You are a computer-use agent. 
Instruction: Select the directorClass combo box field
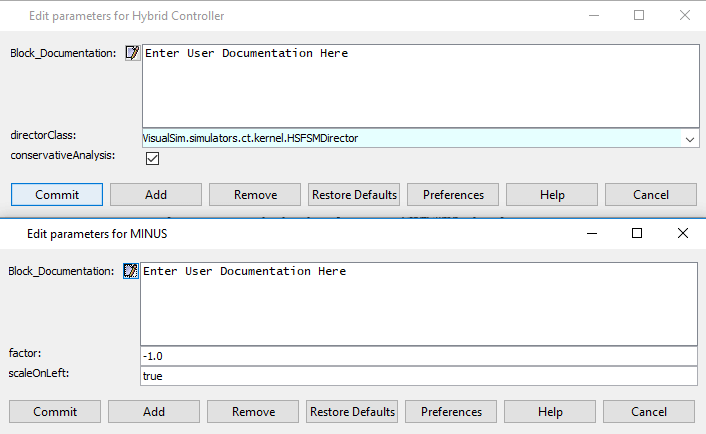(x=410, y=139)
